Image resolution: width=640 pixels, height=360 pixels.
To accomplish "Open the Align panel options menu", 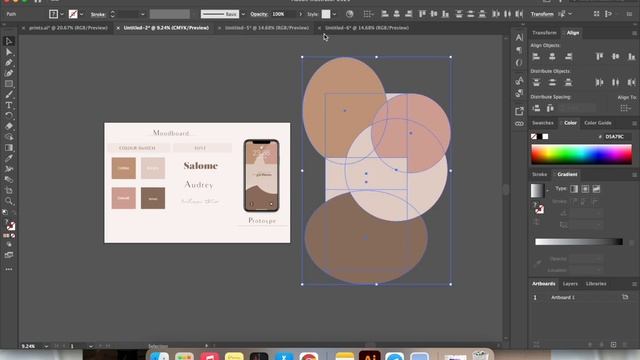I will [x=634, y=33].
